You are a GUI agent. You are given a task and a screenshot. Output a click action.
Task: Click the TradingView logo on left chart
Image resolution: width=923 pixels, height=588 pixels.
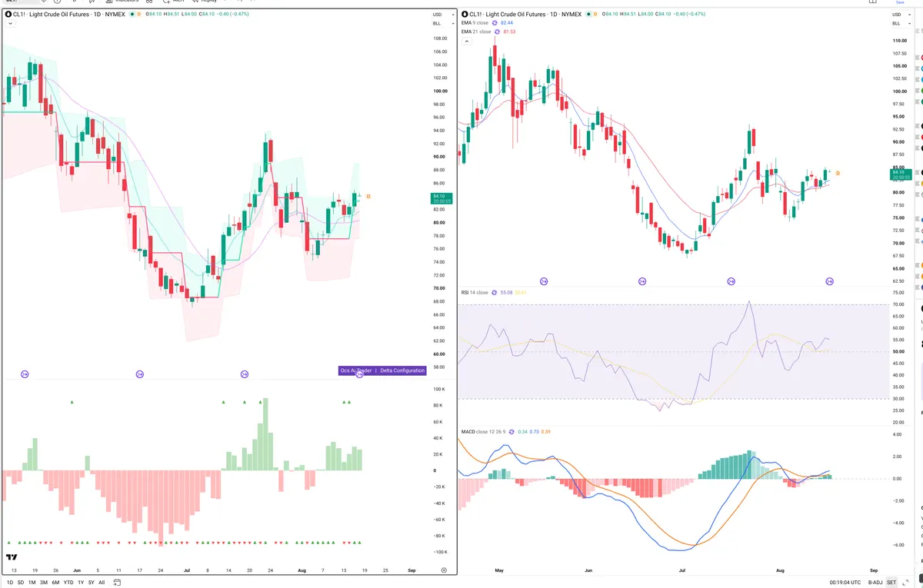coord(12,557)
